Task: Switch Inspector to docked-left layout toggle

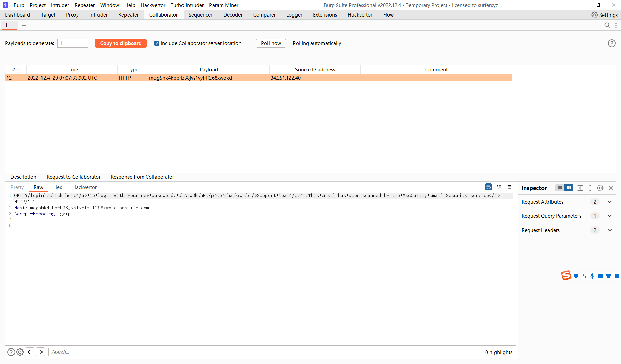Action: click(x=560, y=188)
